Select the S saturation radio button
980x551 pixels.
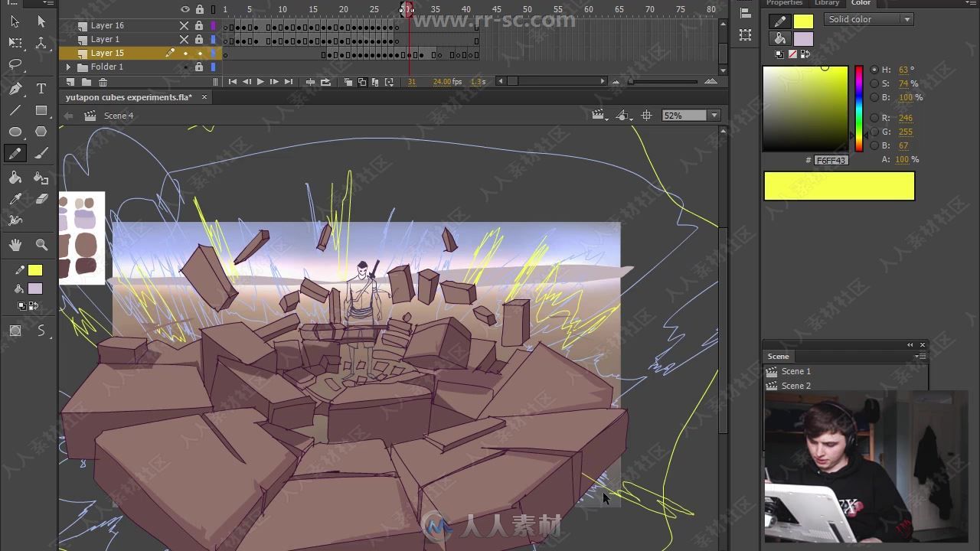[x=874, y=83]
